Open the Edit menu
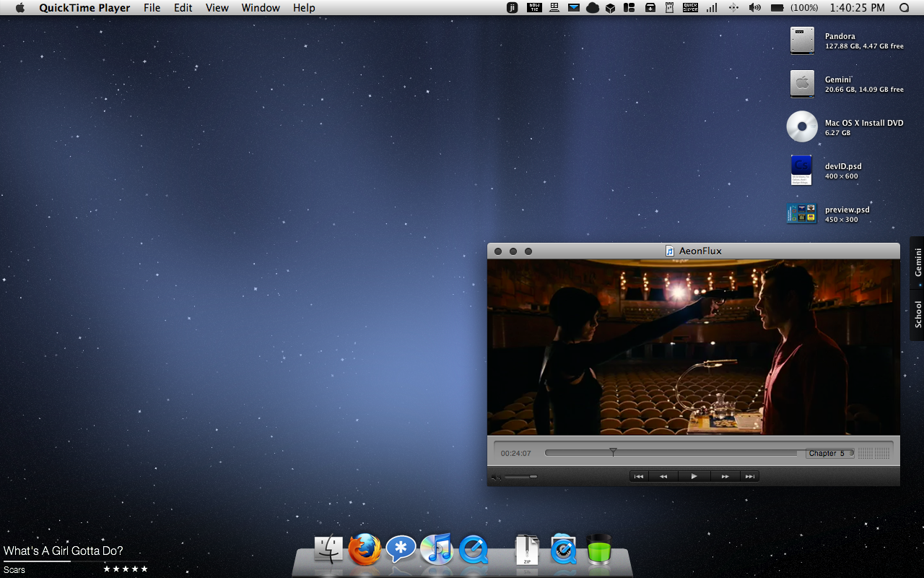 coord(183,8)
